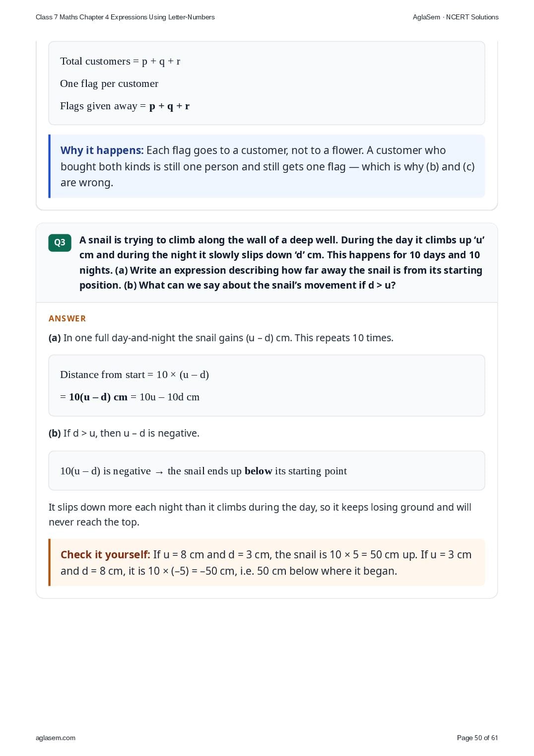Click the orange ANSWER label
Viewport: 534px width, 756px height.
click(x=67, y=318)
